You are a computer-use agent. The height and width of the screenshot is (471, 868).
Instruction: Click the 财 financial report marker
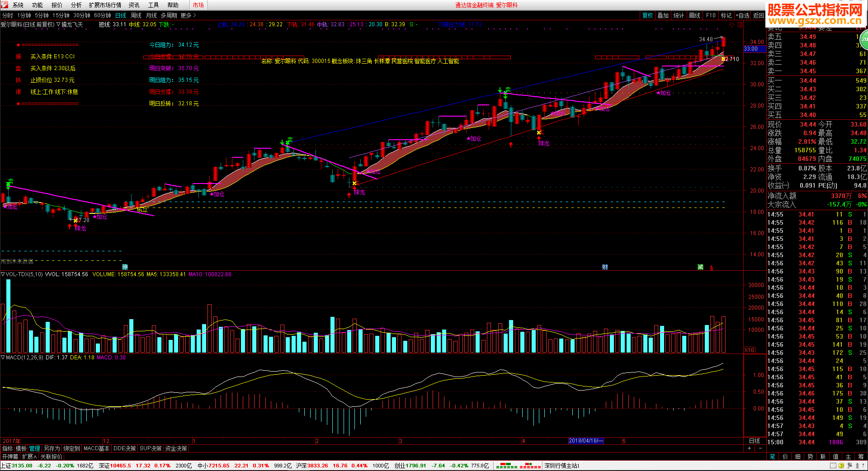[605, 267]
